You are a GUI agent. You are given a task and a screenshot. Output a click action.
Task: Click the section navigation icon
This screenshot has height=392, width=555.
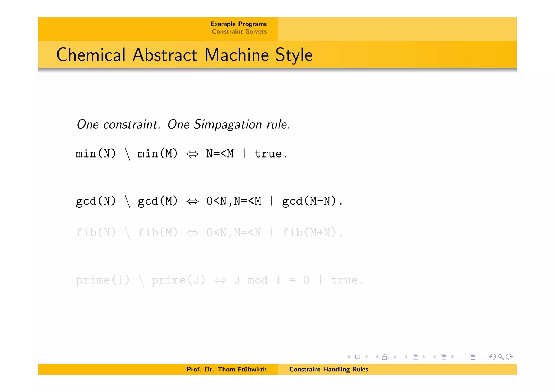444,357
